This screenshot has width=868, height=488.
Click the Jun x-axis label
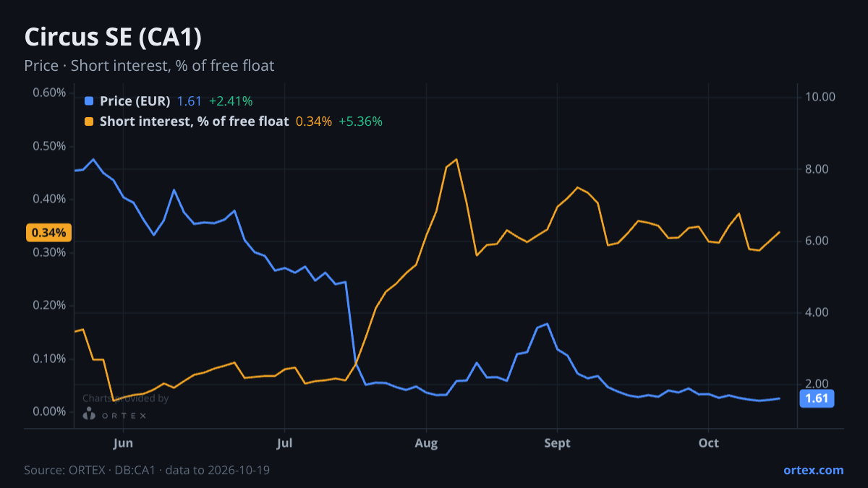pos(124,442)
